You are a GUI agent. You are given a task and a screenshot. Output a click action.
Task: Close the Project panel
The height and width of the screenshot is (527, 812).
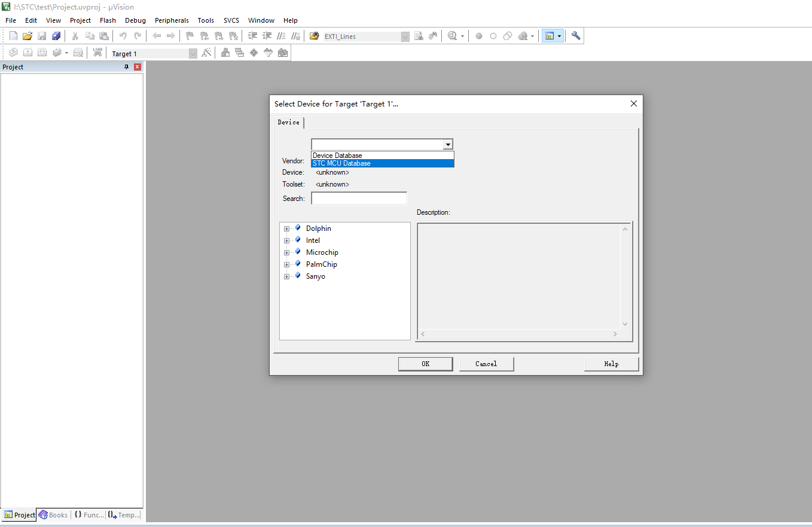138,67
